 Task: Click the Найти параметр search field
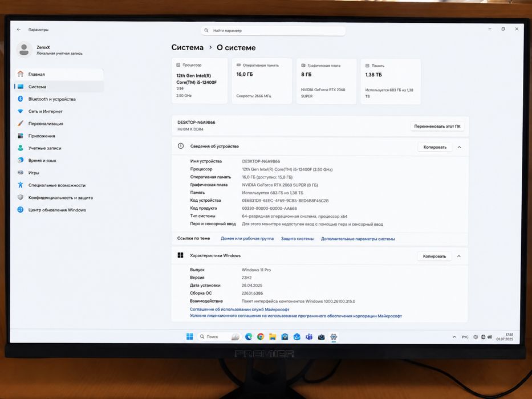[x=273, y=31]
